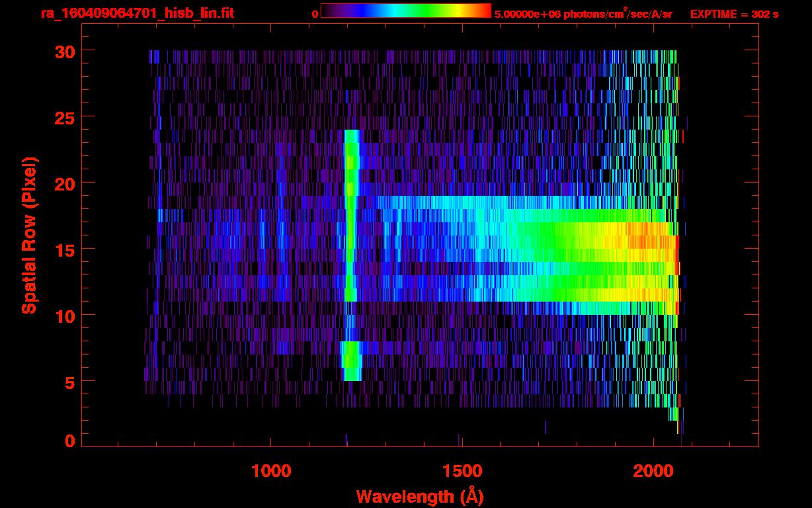Image resolution: width=812 pixels, height=508 pixels.
Task: Click the 1500 tick label on wavelength axis
Action: point(462,471)
